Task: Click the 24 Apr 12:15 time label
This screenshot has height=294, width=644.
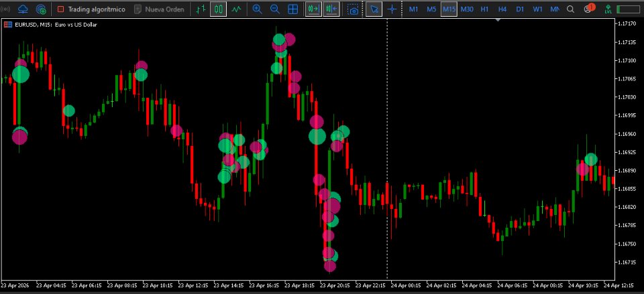Action: [619, 285]
